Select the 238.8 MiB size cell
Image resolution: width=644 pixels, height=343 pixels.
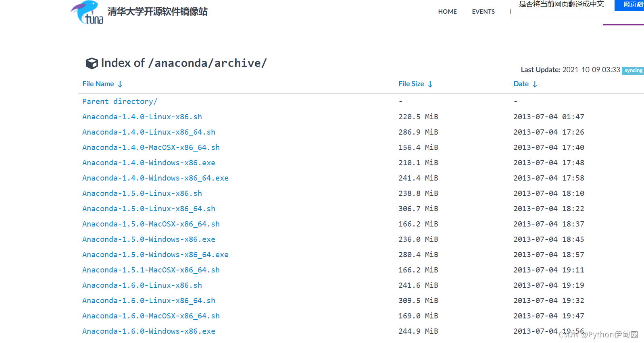[418, 193]
